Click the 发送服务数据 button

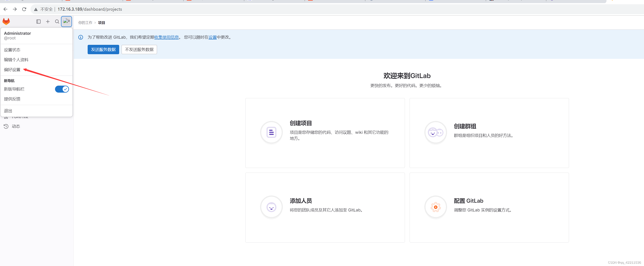click(x=103, y=49)
